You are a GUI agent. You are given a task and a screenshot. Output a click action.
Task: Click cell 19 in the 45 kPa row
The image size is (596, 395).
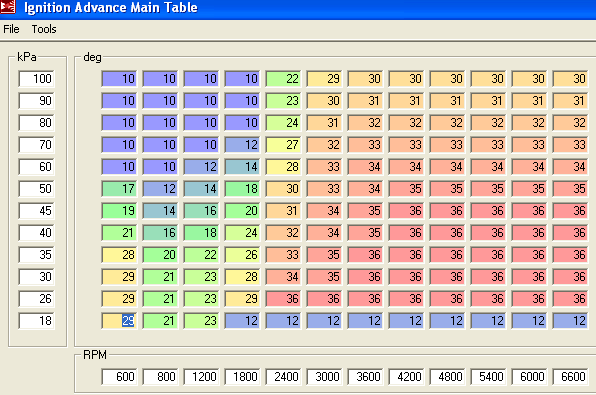[x=119, y=211]
